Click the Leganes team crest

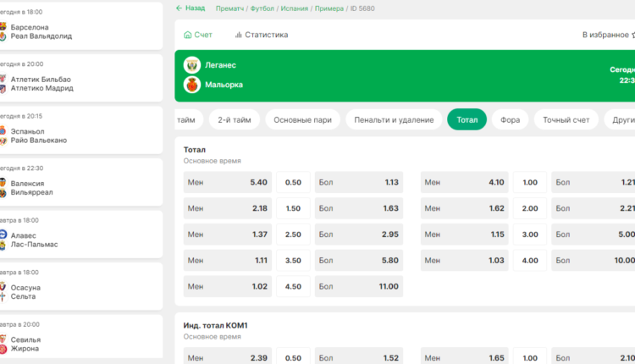tap(192, 65)
